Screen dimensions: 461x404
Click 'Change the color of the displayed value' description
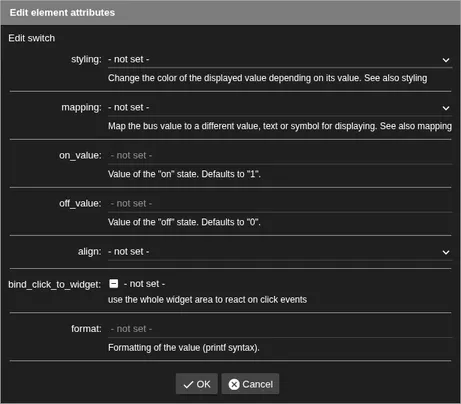click(x=267, y=78)
